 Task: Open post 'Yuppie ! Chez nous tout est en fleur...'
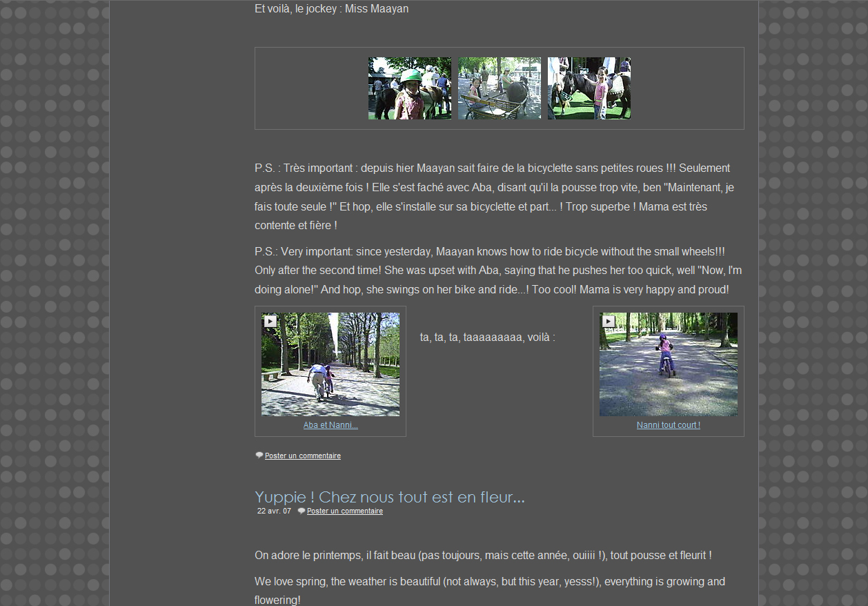pos(389,497)
